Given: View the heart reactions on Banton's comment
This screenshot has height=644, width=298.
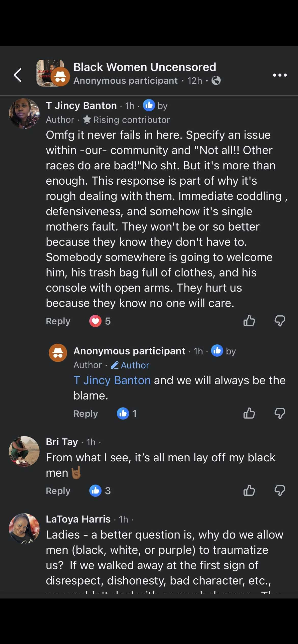Looking at the screenshot, I should click(100, 321).
